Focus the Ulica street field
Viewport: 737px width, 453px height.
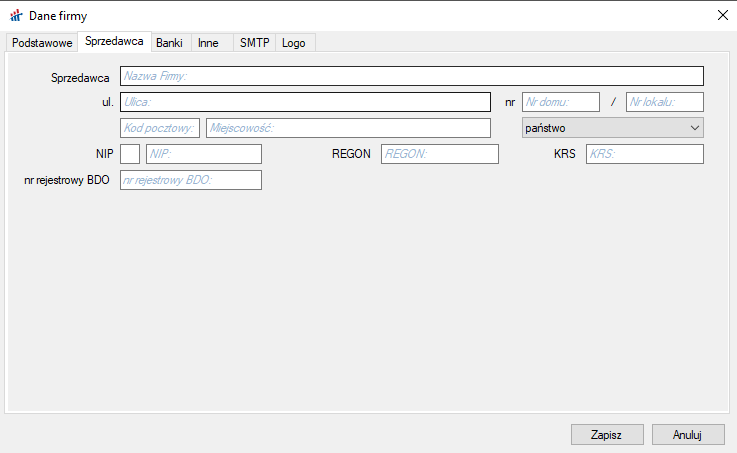click(x=305, y=102)
